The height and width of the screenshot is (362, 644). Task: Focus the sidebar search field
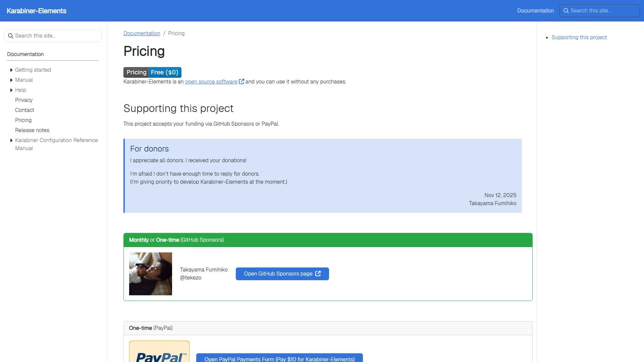(53, 36)
